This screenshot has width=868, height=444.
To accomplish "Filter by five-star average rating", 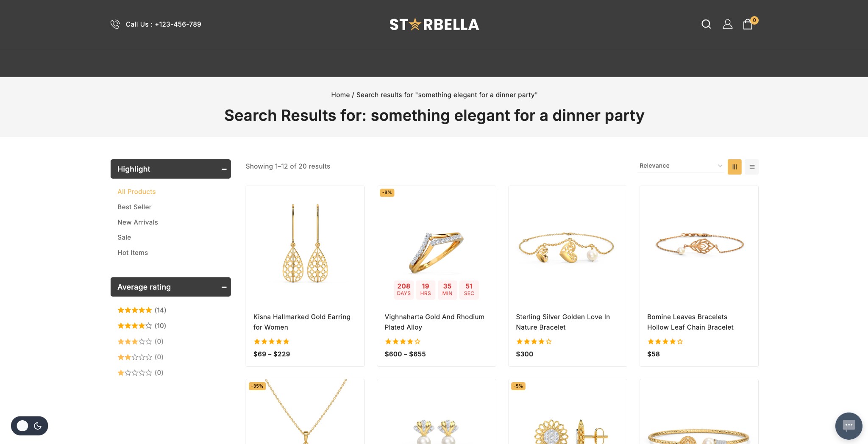I will coord(135,310).
